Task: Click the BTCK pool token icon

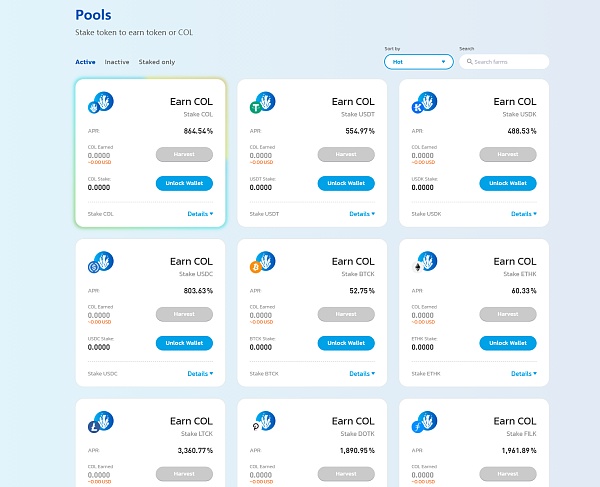Action: 262,263
